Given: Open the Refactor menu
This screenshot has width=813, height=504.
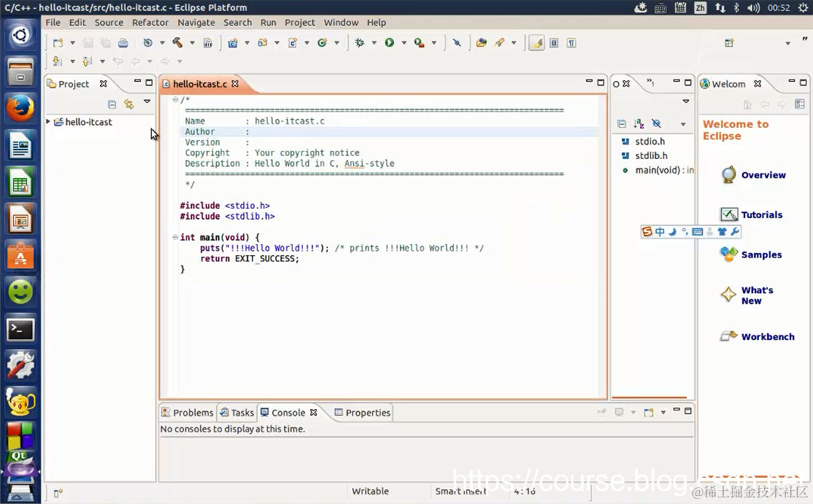Looking at the screenshot, I should pos(150,23).
